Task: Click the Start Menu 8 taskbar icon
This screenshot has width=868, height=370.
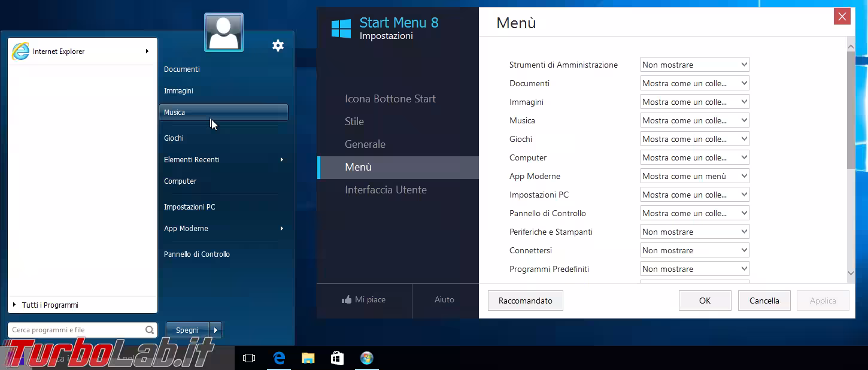Action: (367, 357)
